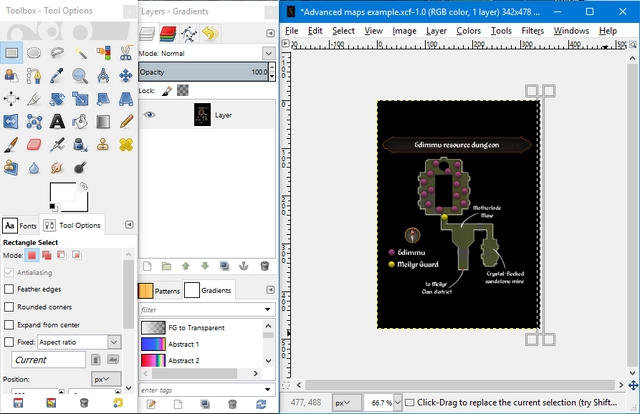Enable the Expand from center checkbox
Image resolution: width=640 pixels, height=414 pixels.
click(9, 325)
